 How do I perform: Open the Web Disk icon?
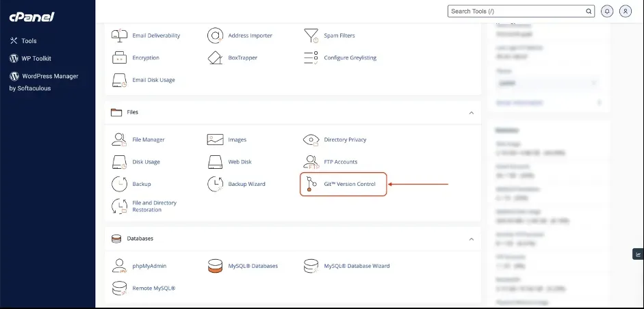pos(215,162)
